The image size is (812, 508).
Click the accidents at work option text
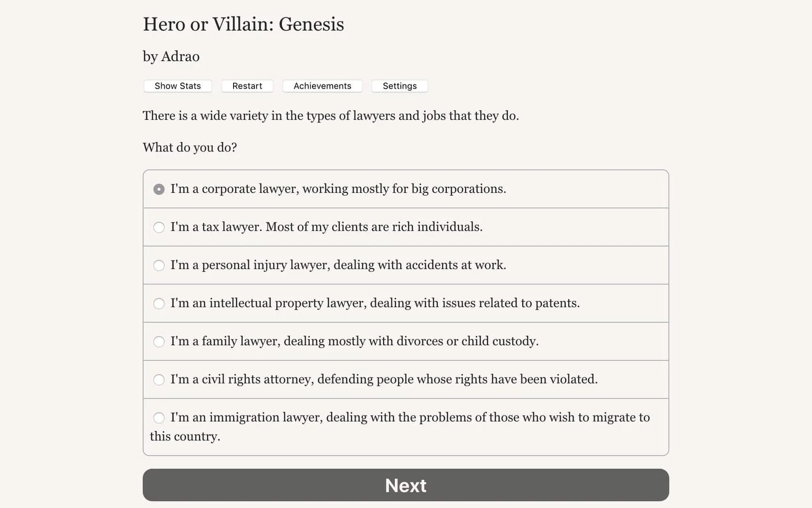[x=338, y=265]
